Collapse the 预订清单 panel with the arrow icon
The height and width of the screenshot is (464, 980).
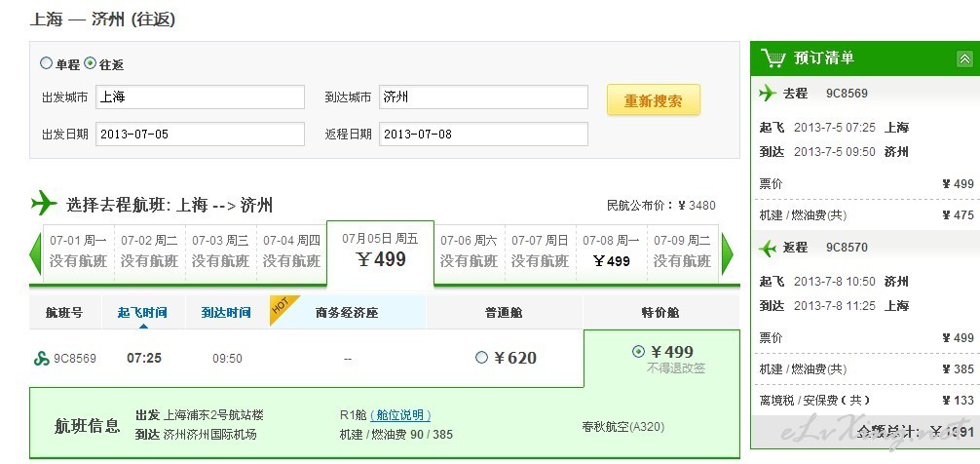pyautogui.click(x=964, y=58)
